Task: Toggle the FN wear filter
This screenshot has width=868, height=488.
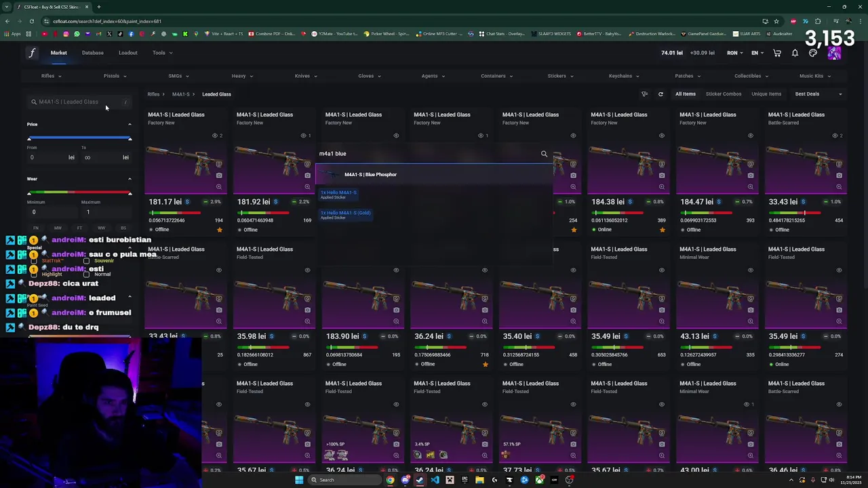Action: tap(36, 228)
